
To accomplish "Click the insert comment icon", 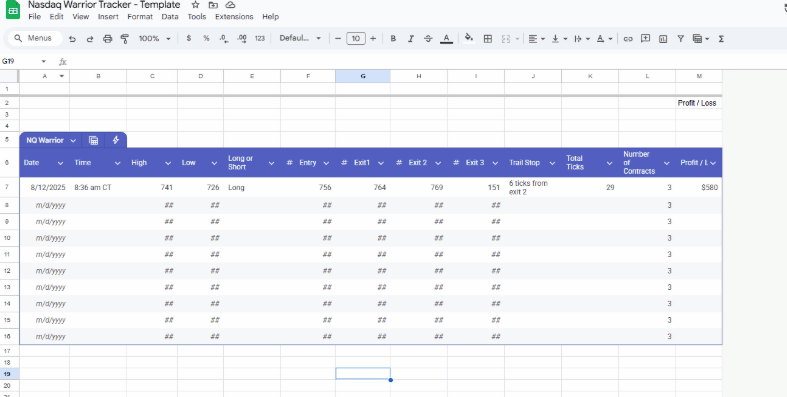I will (x=645, y=39).
